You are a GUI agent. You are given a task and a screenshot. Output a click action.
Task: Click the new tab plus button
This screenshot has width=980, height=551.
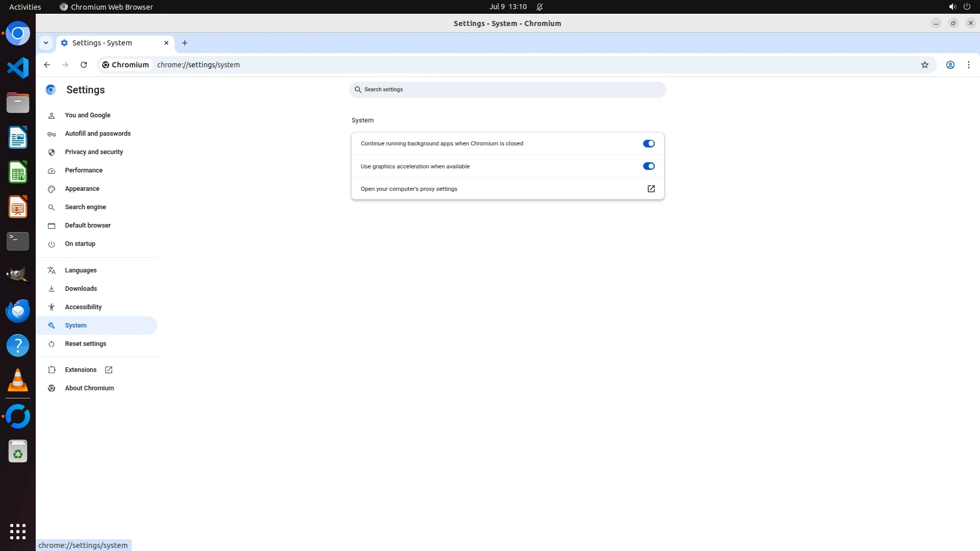pos(185,43)
